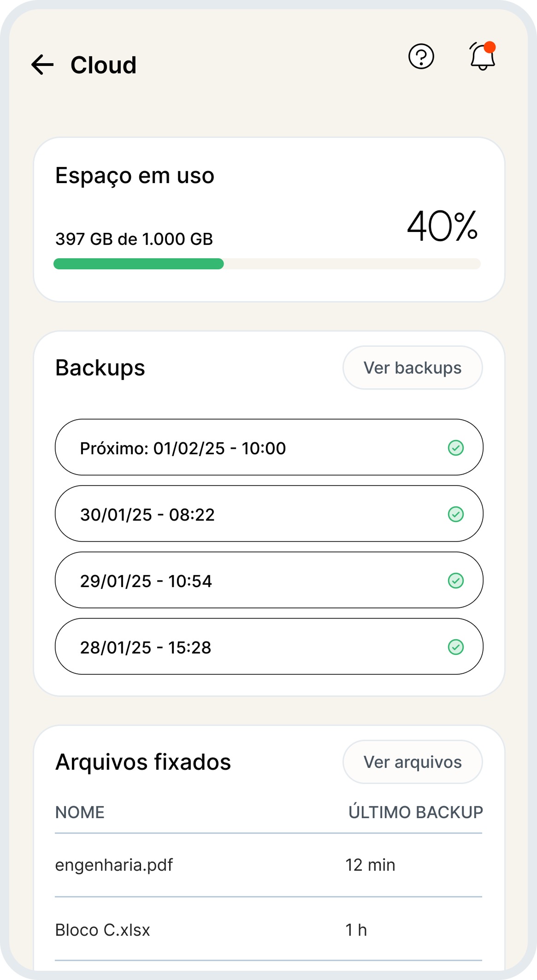The image size is (537, 980).
Task: Select the ÚLTIMO BACKUP column header
Action: tap(414, 812)
